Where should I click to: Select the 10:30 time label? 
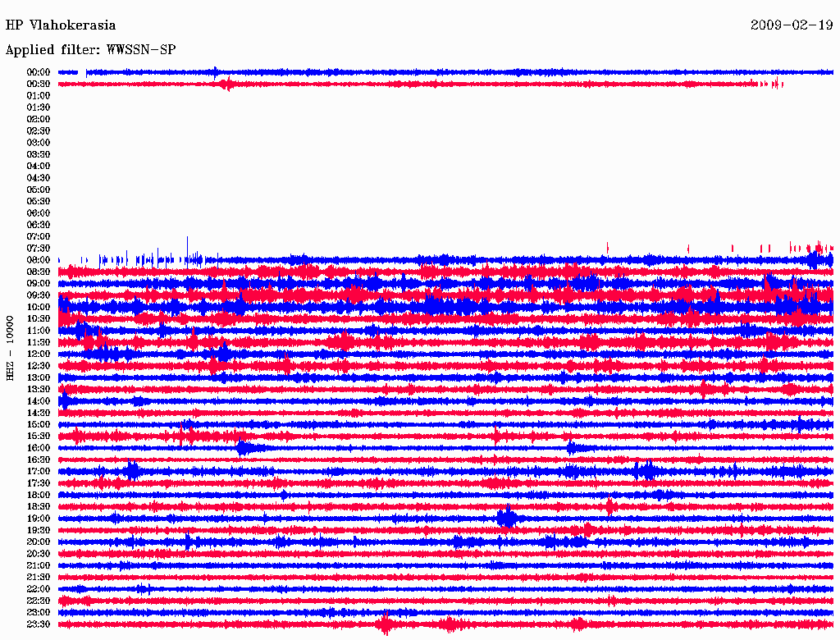[38, 319]
